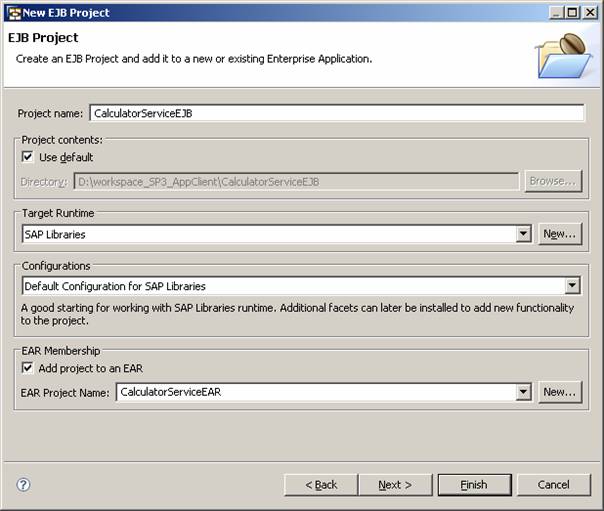The width and height of the screenshot is (604, 511).
Task: Click the EJB project folder icon in banner
Action: pos(563,55)
